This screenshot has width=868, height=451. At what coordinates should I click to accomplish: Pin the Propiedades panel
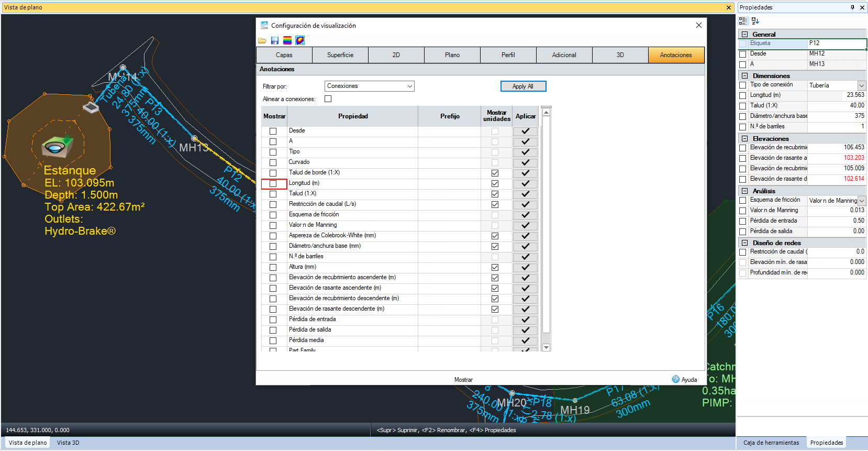click(x=852, y=7)
